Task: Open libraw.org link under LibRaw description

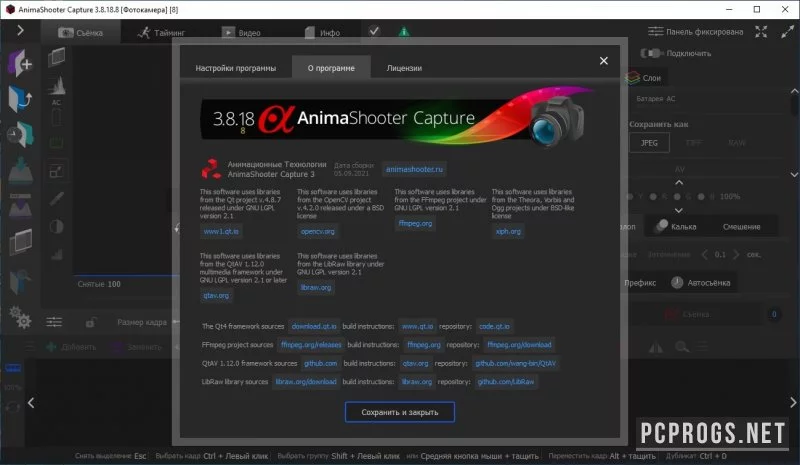Action: coord(316,288)
